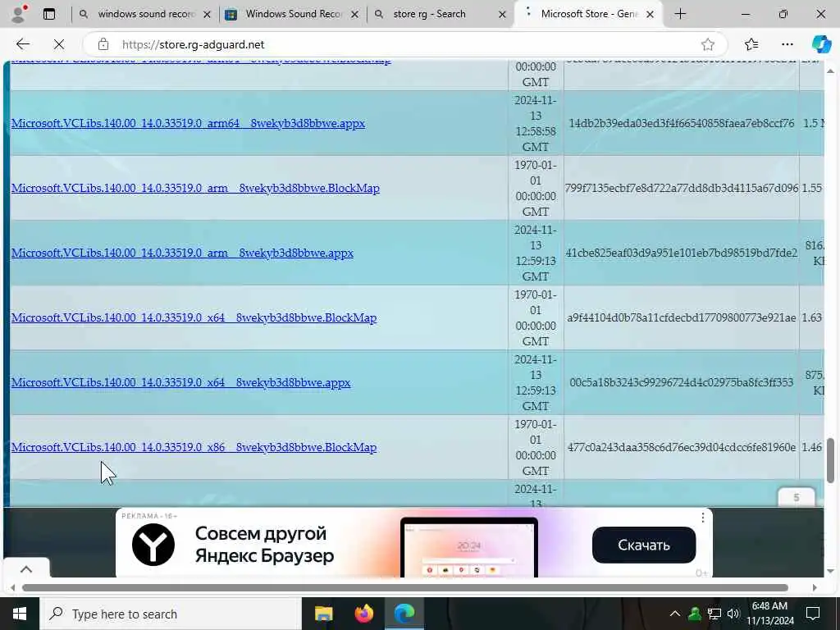Close the Microsoft Store - Generator tab

point(650,15)
